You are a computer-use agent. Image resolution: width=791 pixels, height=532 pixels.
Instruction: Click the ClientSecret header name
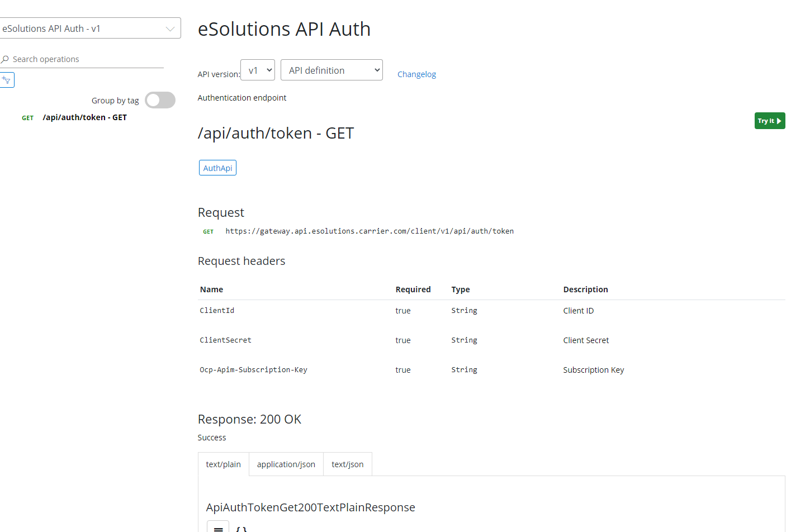click(225, 340)
